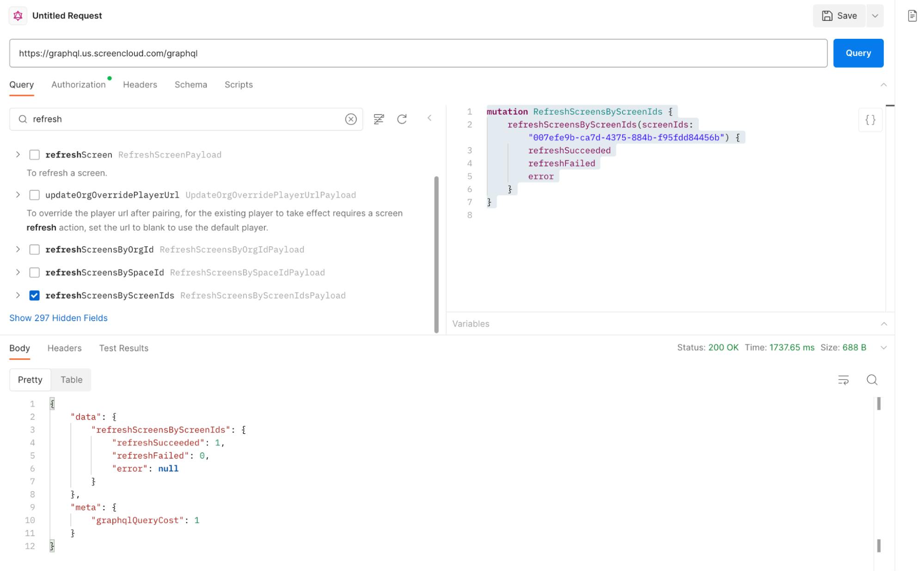This screenshot has width=924, height=571.
Task: Search the response body with the magnifier icon
Action: coord(872,380)
